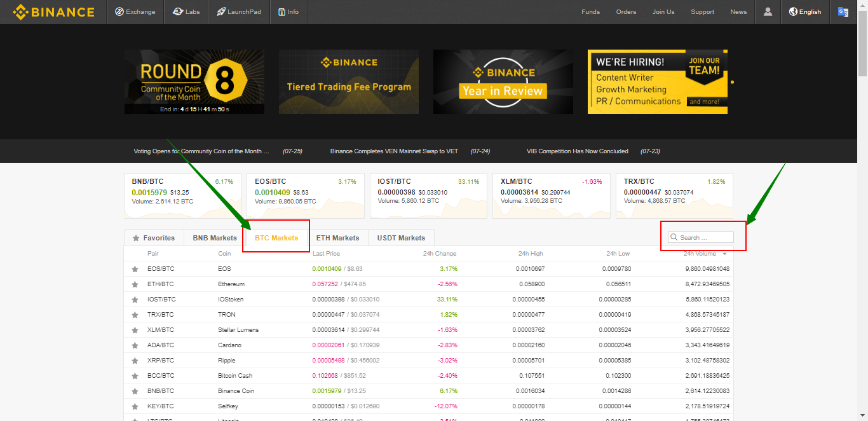This screenshot has width=868, height=421.
Task: Open the ETH/BTC pair row
Action: [428, 284]
